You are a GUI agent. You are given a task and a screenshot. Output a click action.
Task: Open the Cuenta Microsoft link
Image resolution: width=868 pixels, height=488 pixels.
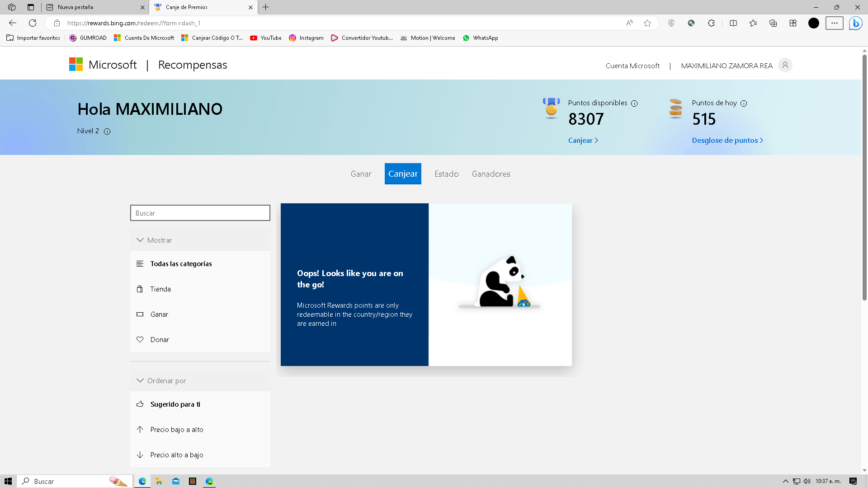point(632,66)
